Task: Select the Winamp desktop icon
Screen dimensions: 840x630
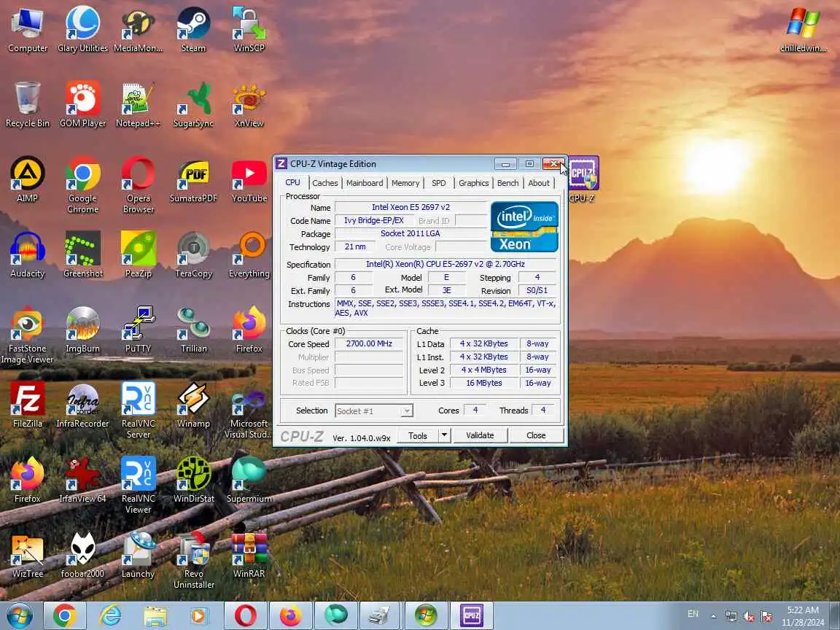Action: coord(193,405)
